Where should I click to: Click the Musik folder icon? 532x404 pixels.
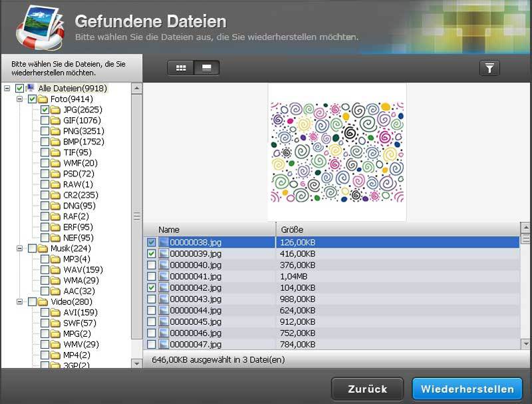(x=43, y=248)
